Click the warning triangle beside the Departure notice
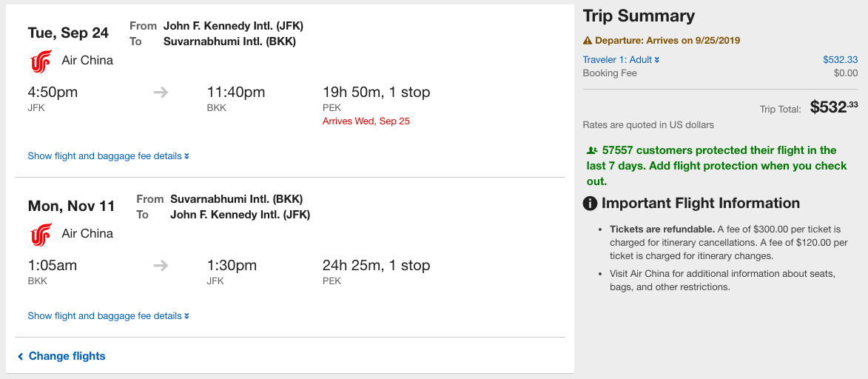This screenshot has height=379, width=868. click(588, 41)
